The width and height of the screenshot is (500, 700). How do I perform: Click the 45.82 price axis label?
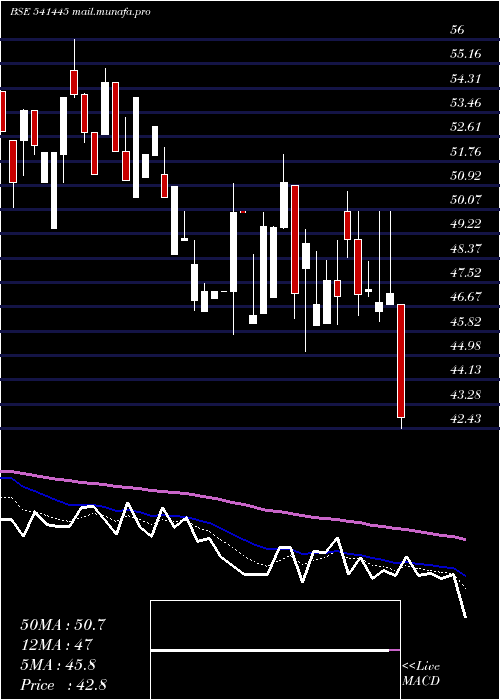tap(466, 321)
